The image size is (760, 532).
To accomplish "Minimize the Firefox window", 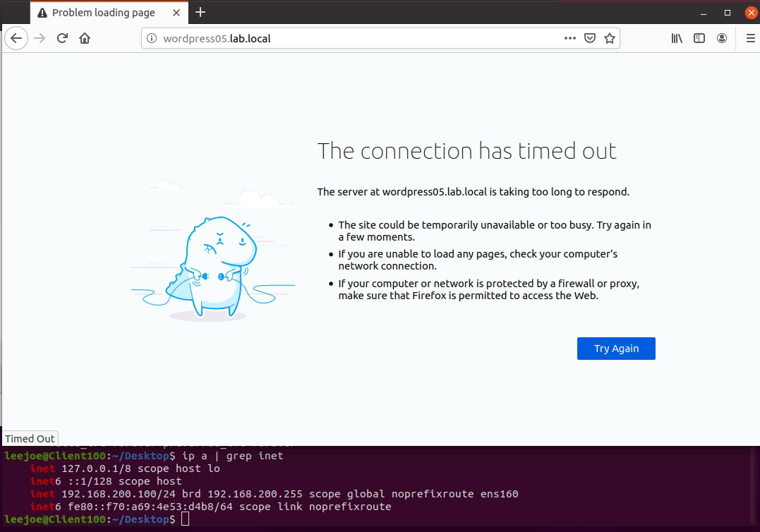I will click(704, 13).
